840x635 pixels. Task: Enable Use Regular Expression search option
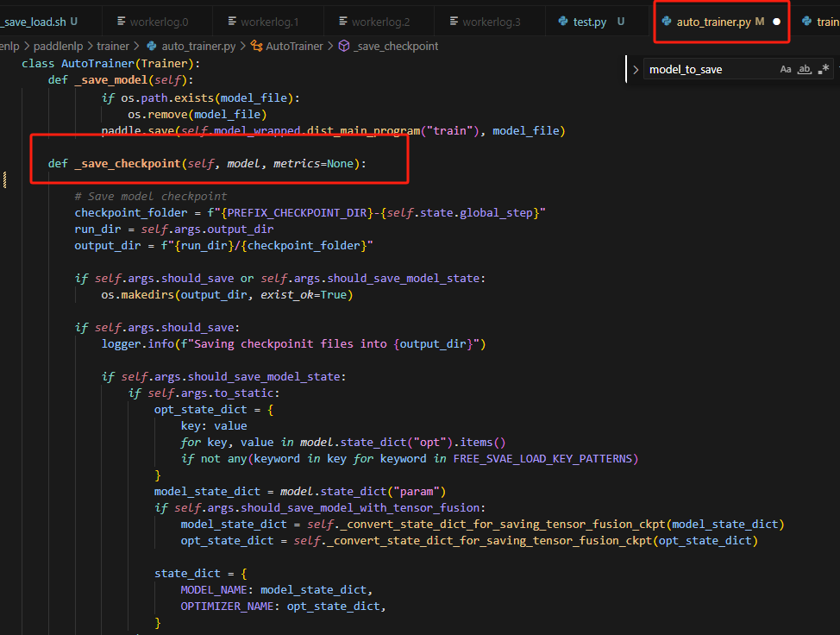point(824,69)
